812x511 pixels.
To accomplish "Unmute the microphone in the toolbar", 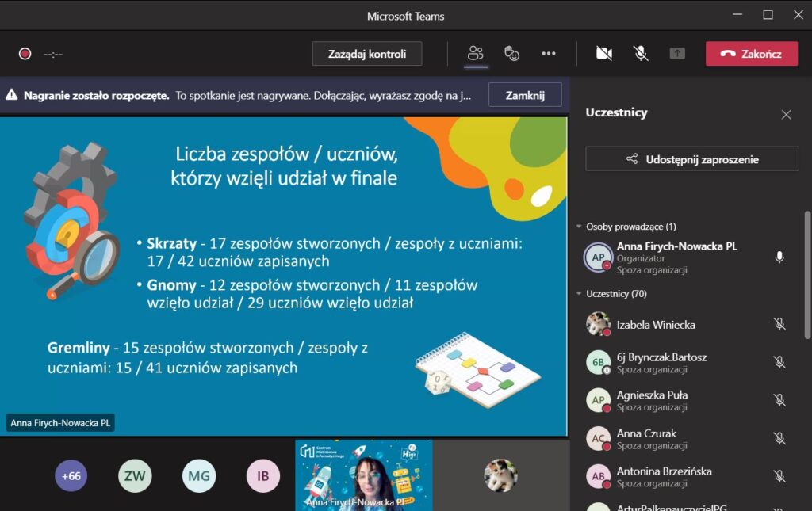I will tap(641, 54).
